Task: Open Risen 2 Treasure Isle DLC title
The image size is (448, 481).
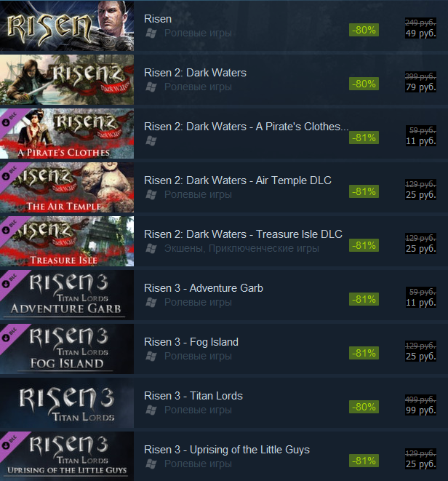Action: [x=243, y=234]
